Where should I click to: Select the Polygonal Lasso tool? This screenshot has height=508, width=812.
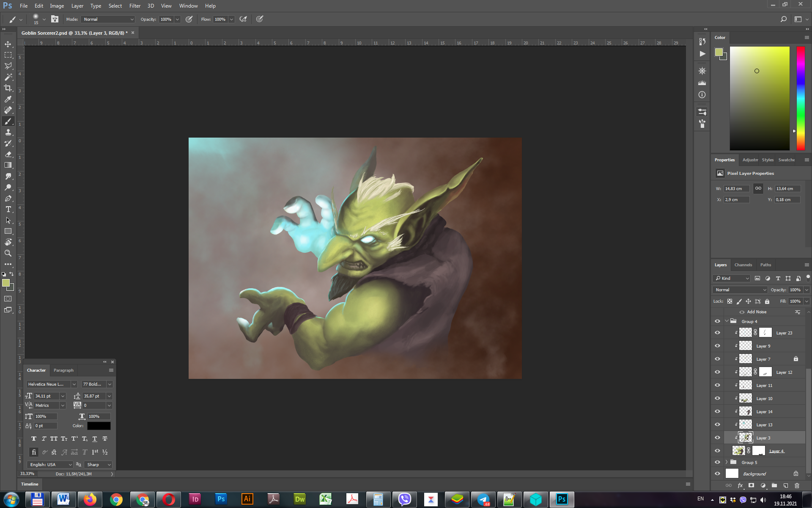(8, 66)
